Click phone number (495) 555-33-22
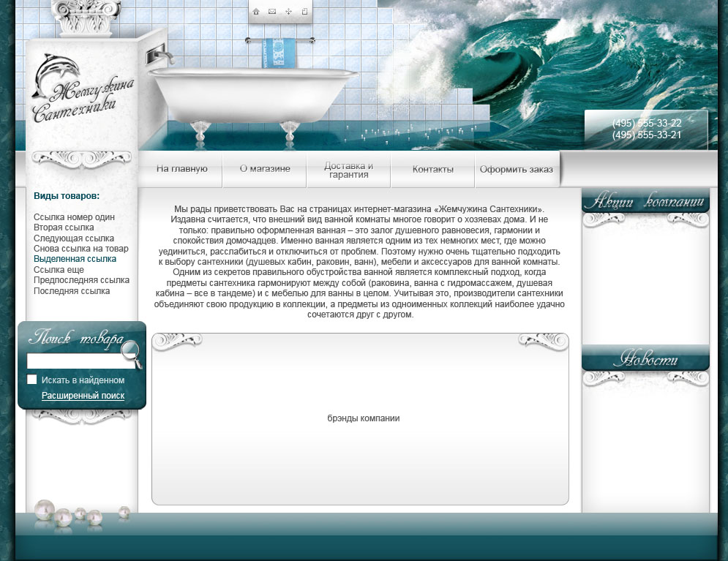Screen dimensions: 728x561 [647, 123]
